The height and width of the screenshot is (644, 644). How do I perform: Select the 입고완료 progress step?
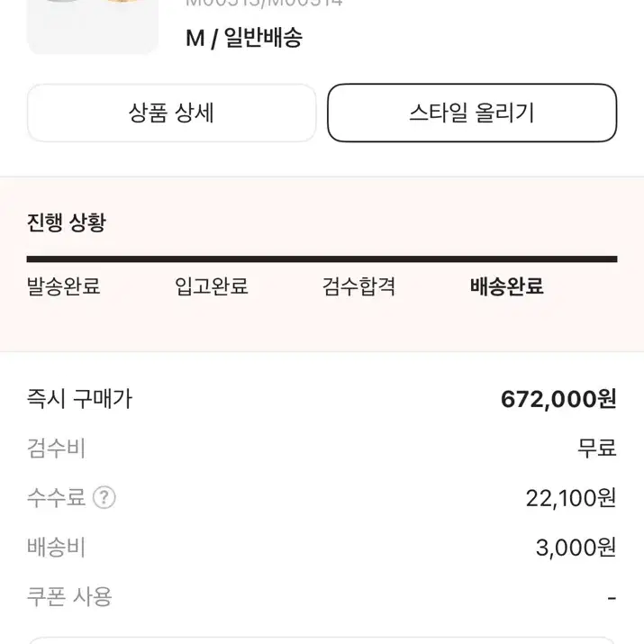[212, 286]
